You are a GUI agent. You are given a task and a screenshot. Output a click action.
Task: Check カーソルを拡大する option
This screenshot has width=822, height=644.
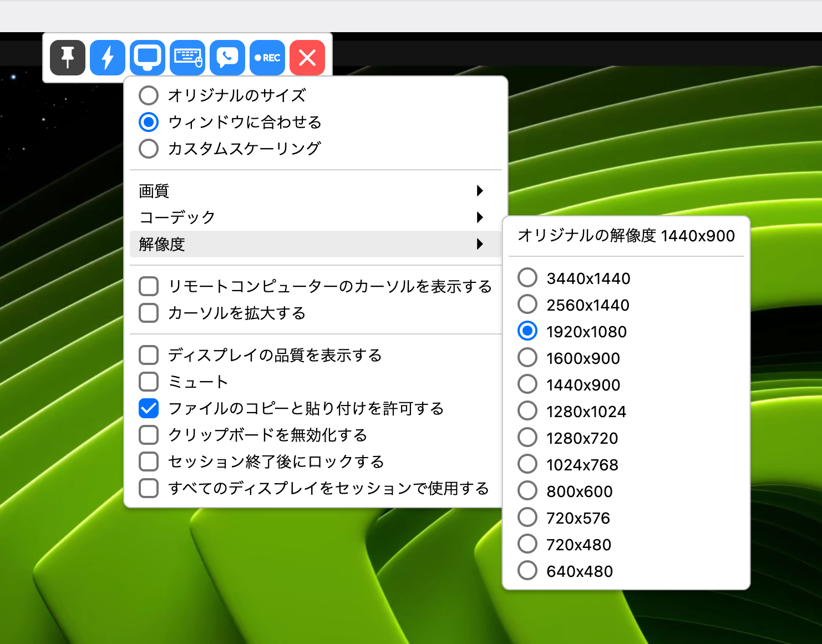148,312
